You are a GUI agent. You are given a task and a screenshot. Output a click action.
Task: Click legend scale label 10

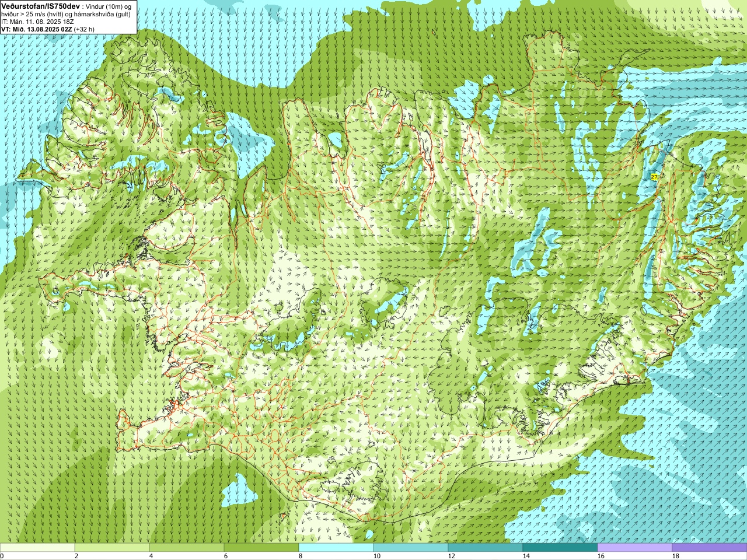tap(377, 556)
